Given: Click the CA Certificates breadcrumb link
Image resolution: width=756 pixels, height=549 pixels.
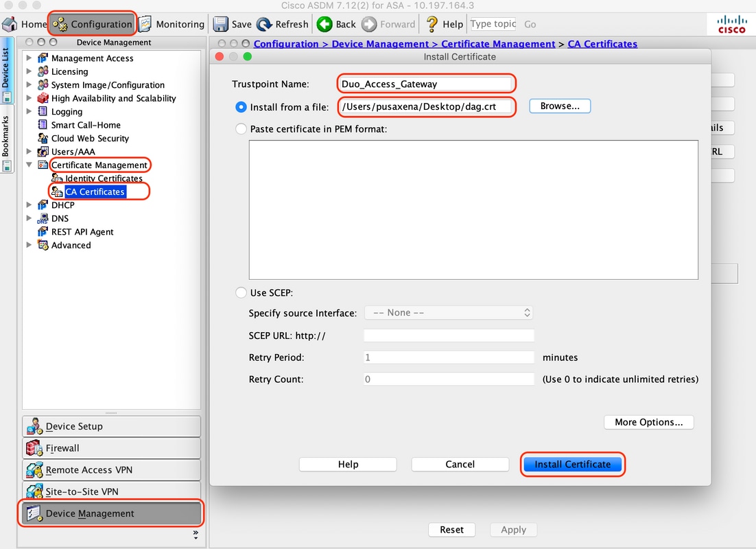Looking at the screenshot, I should 602,44.
